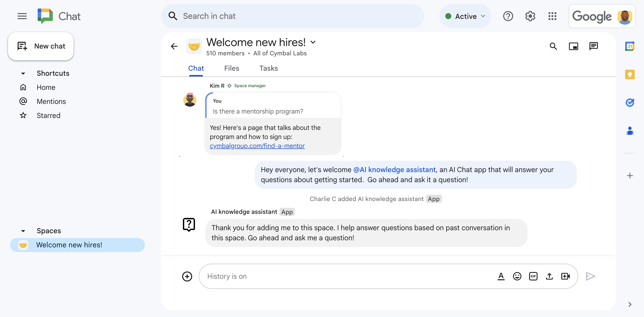Viewport: 644px width, 317px height.
Task: Select the Files tab
Action: click(x=232, y=68)
